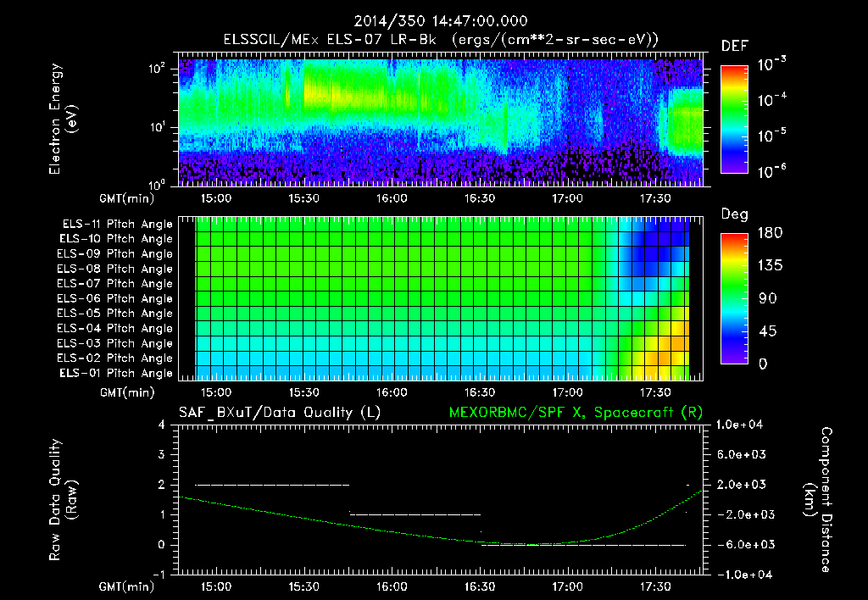Click the DEF rainbow color scale bar
Screen dimensions: 868x600
point(735,119)
